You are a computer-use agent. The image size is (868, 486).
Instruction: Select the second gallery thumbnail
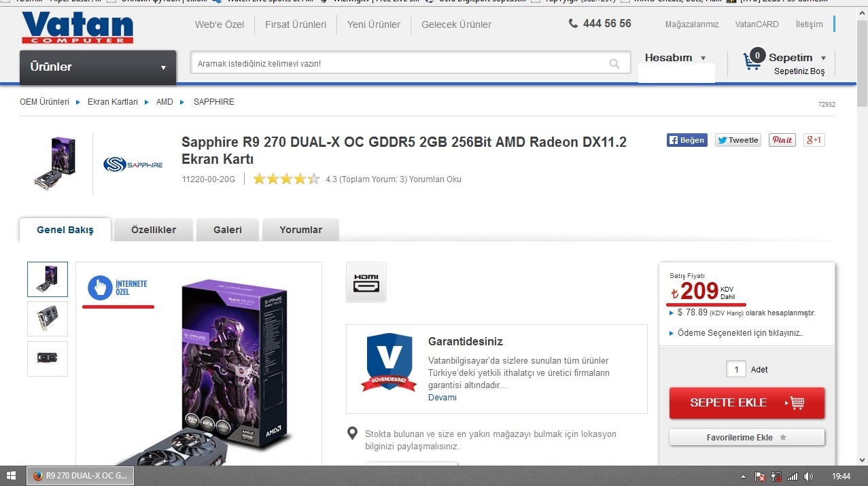coord(48,319)
